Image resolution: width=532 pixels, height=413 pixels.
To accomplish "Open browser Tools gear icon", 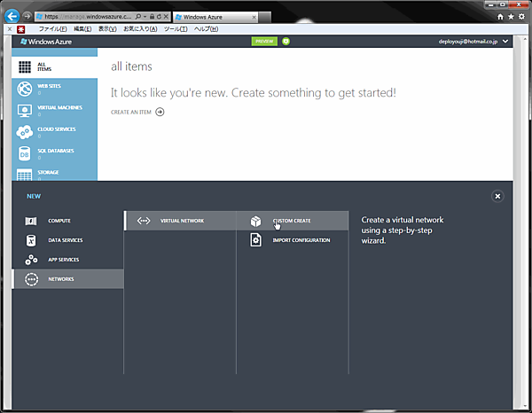I will pyautogui.click(x=522, y=17).
